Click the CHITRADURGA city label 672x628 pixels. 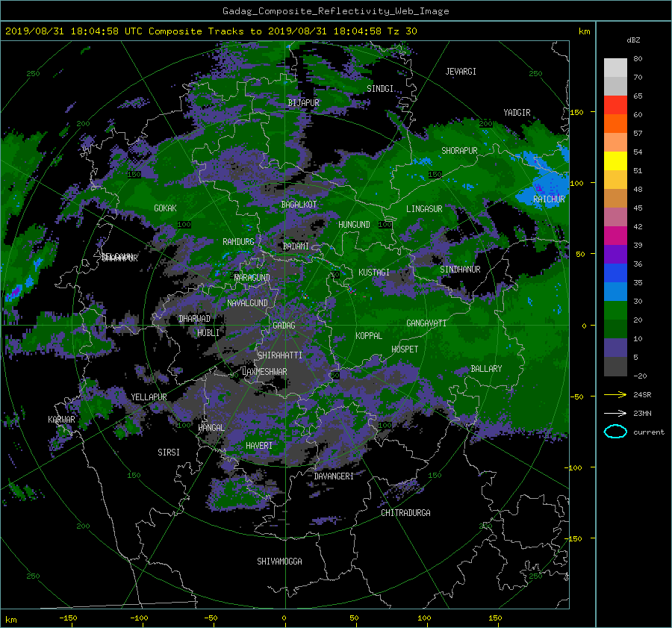[405, 513]
